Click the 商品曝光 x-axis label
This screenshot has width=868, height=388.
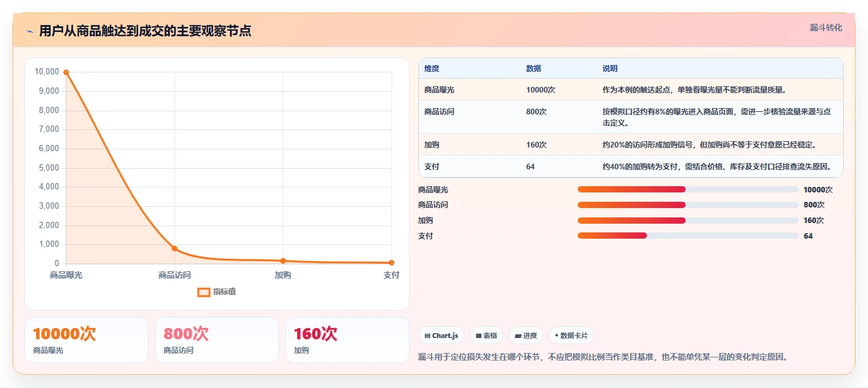pos(66,275)
